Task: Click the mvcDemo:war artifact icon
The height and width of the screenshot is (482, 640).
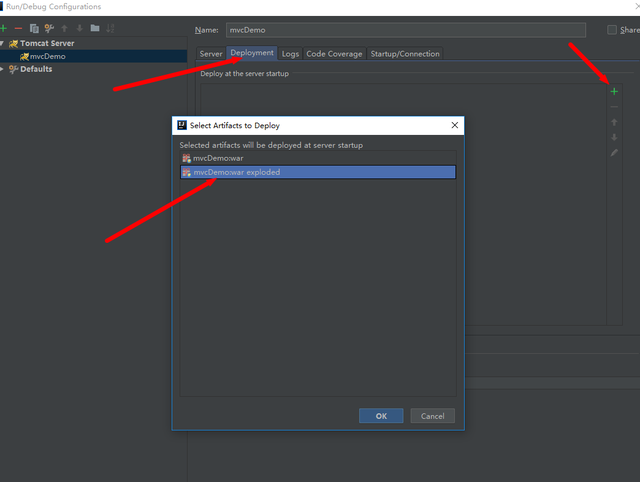Action: (x=186, y=158)
